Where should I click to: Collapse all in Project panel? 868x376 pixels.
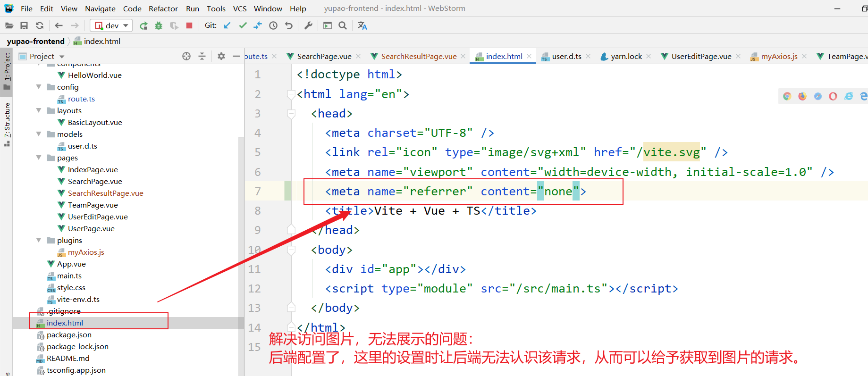[202, 56]
